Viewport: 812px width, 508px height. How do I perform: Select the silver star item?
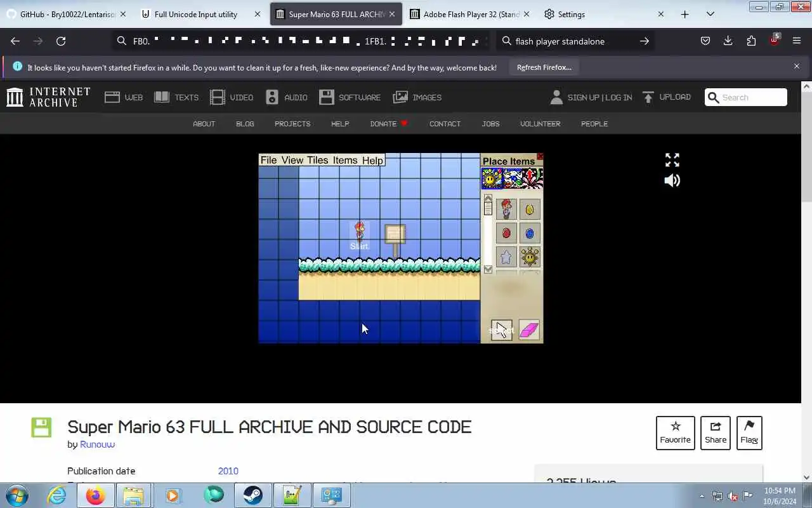(x=506, y=257)
